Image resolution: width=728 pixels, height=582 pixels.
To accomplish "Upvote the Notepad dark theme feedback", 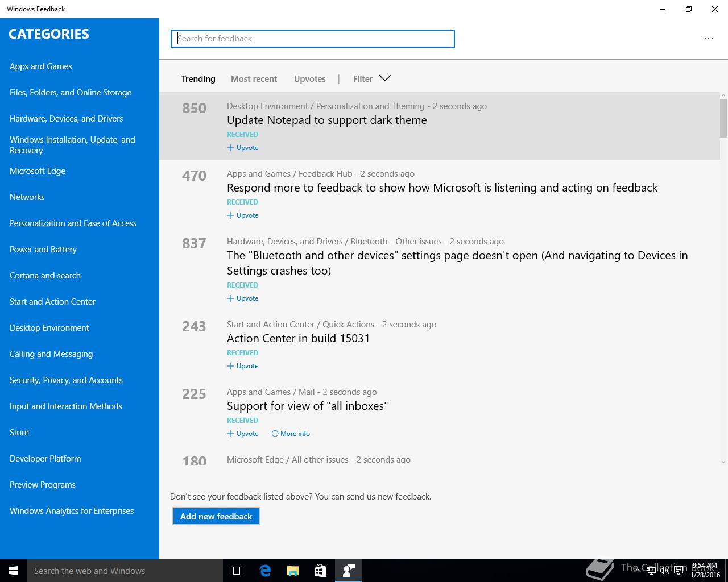I will coord(243,148).
